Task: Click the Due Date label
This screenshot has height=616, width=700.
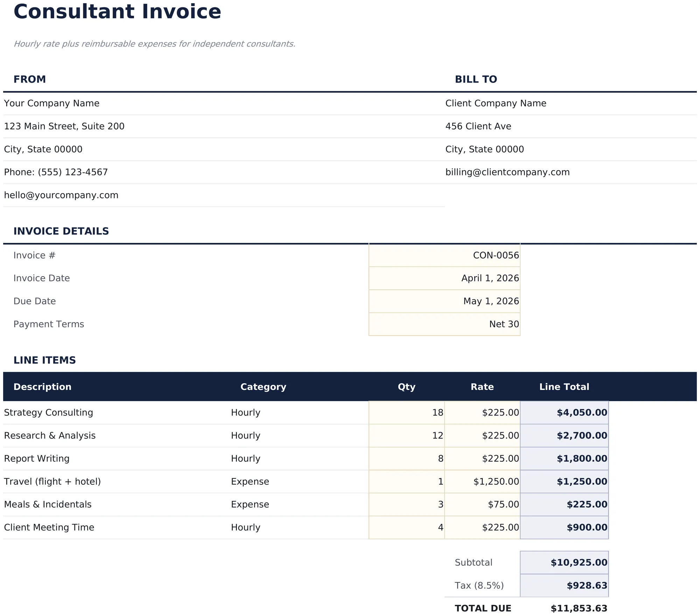Action: 35,301
